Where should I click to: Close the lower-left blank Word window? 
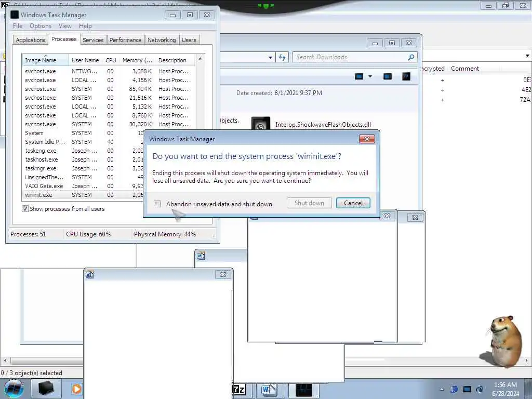(x=223, y=274)
